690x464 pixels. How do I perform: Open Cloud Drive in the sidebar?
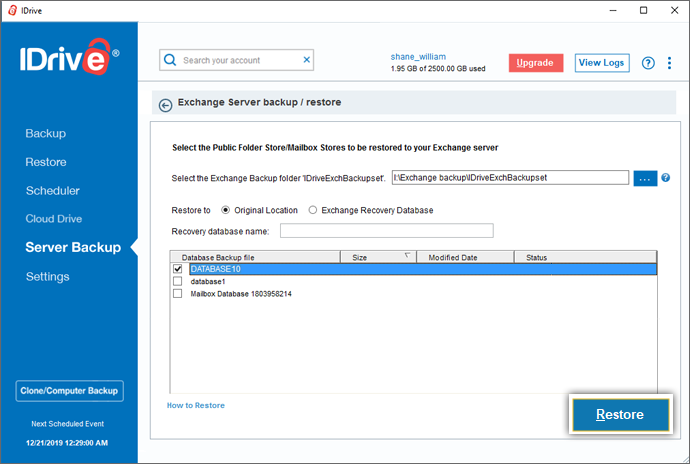54,219
